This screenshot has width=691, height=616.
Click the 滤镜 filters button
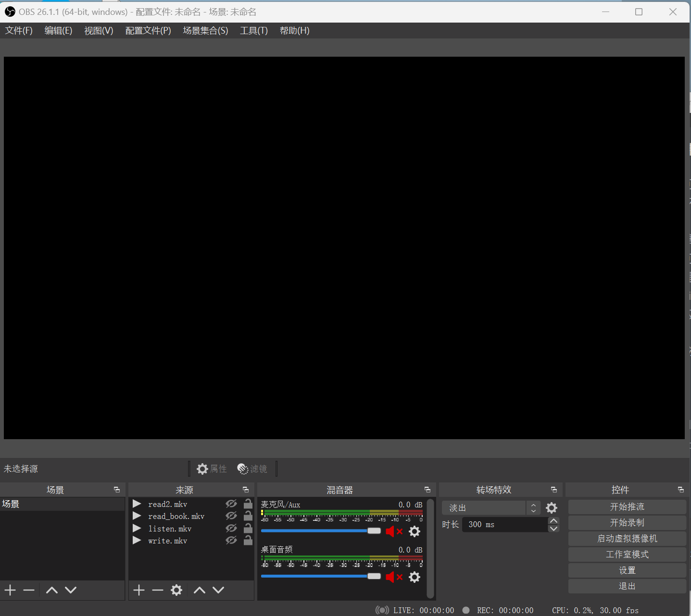(252, 468)
